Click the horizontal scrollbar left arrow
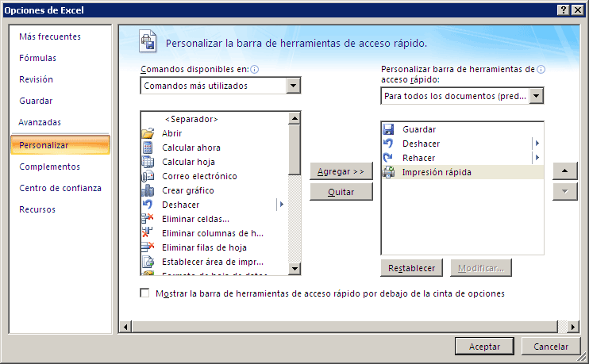Image resolution: width=589 pixels, height=364 pixels. point(125,327)
